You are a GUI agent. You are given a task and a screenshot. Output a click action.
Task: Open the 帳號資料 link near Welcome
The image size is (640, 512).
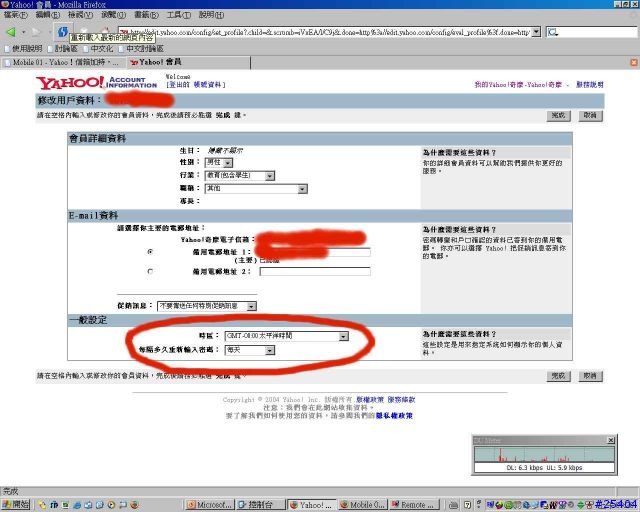[x=207, y=85]
